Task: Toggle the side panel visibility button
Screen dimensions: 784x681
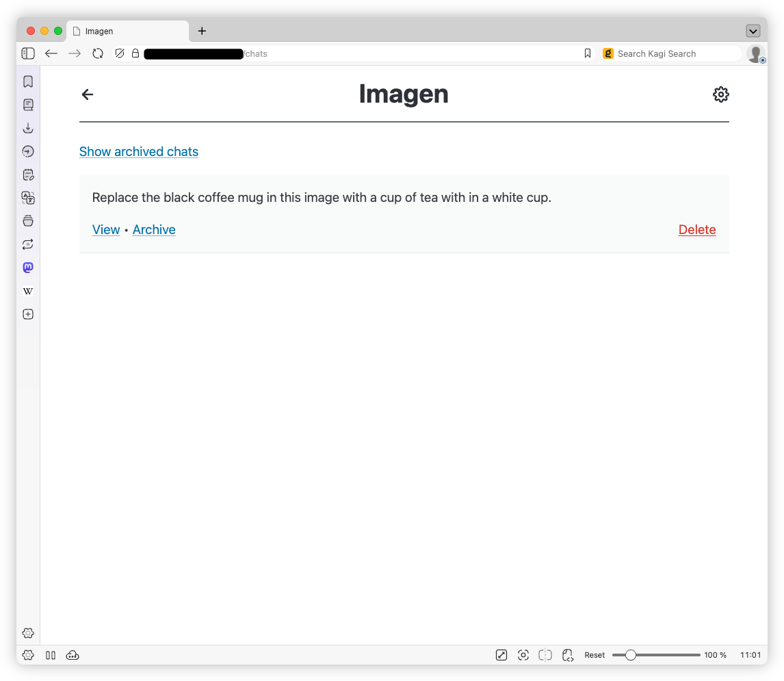Action: pyautogui.click(x=28, y=53)
